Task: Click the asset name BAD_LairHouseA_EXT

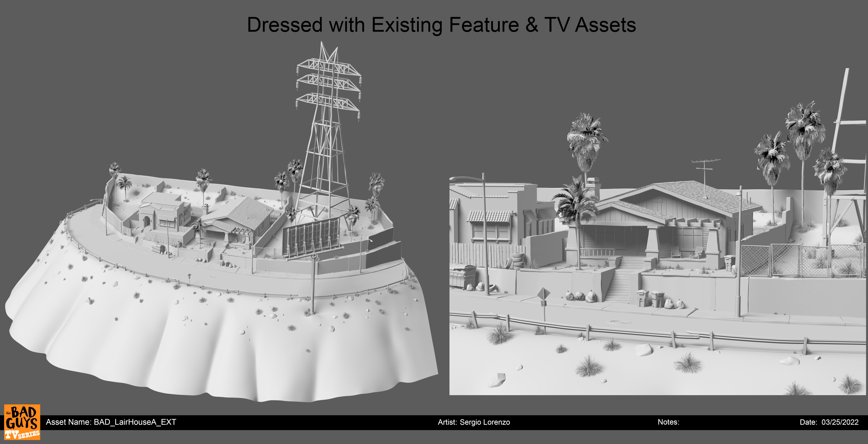Action: [x=111, y=423]
